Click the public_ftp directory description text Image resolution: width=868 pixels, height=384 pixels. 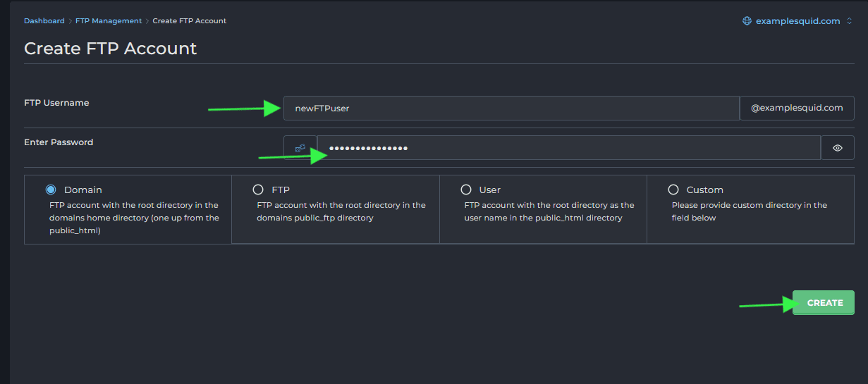click(x=341, y=211)
